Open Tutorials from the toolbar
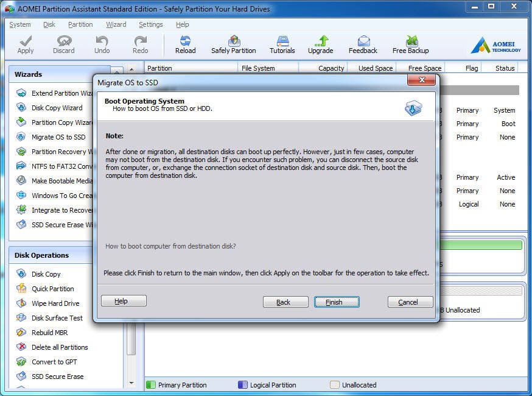The height and width of the screenshot is (396, 532). (282, 44)
